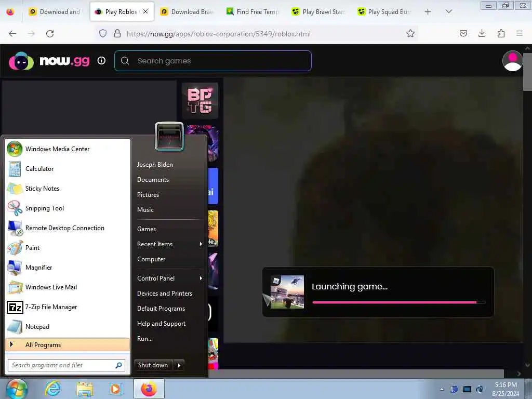Image resolution: width=532 pixels, height=399 pixels.
Task: Click the volume icon in system tray
Action: click(x=480, y=390)
